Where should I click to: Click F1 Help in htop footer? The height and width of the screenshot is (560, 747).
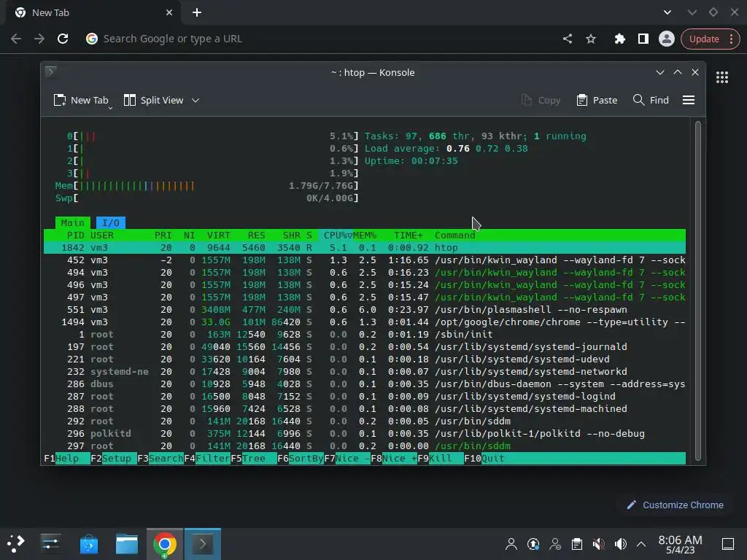(66, 458)
